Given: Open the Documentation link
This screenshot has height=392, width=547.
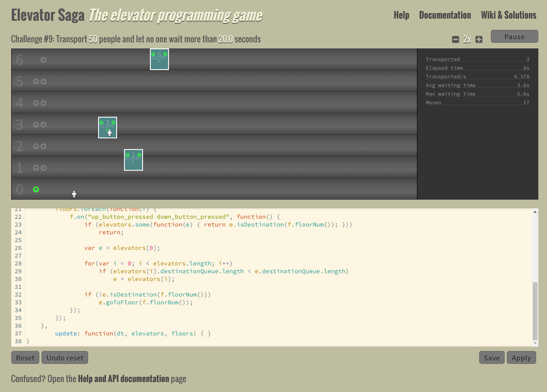Looking at the screenshot, I should (445, 15).
